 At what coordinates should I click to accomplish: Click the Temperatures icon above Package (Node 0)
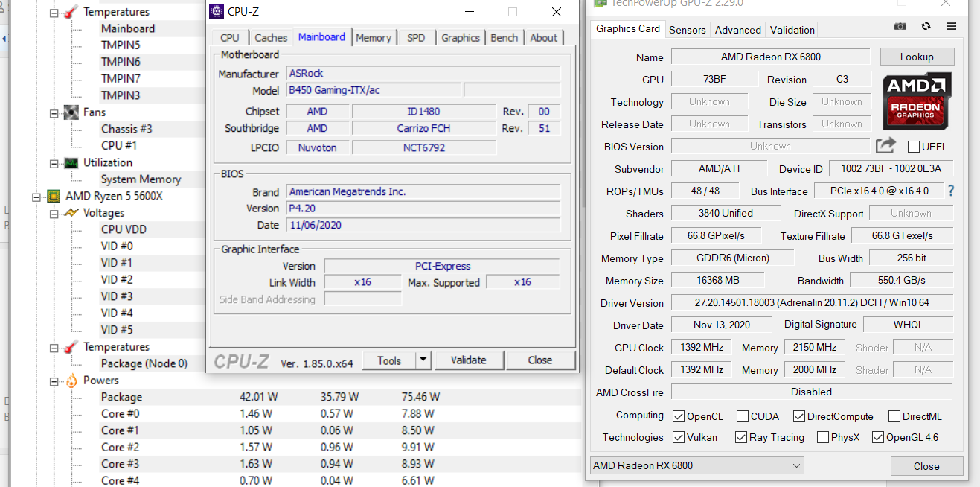point(71,347)
